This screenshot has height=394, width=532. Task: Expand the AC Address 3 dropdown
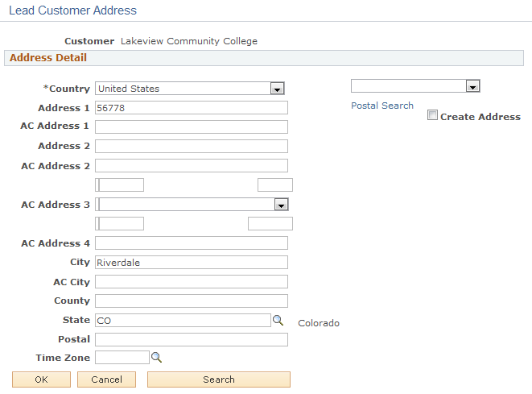280,205
